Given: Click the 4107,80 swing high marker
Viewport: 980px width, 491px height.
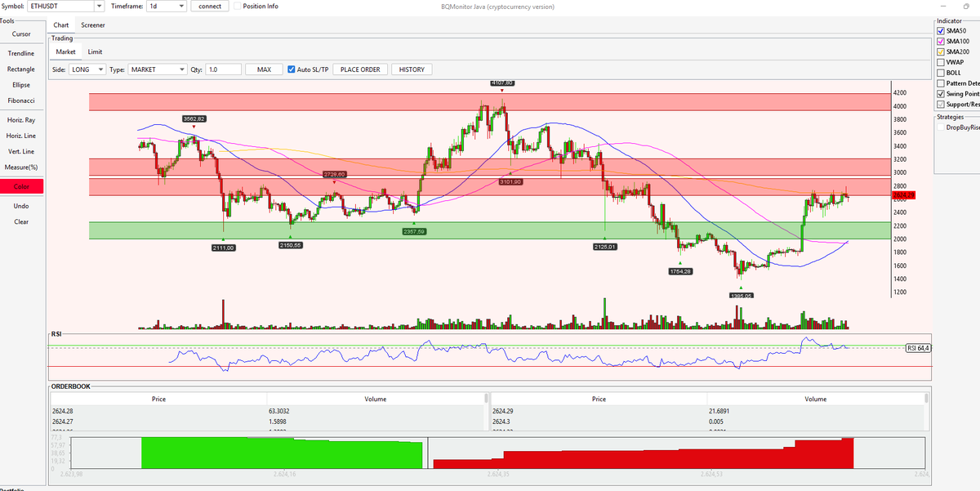Looking at the screenshot, I should click(x=502, y=83).
